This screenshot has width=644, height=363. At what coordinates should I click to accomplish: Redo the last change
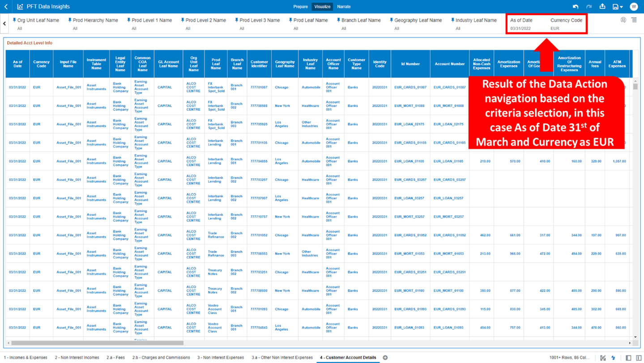(x=589, y=6)
